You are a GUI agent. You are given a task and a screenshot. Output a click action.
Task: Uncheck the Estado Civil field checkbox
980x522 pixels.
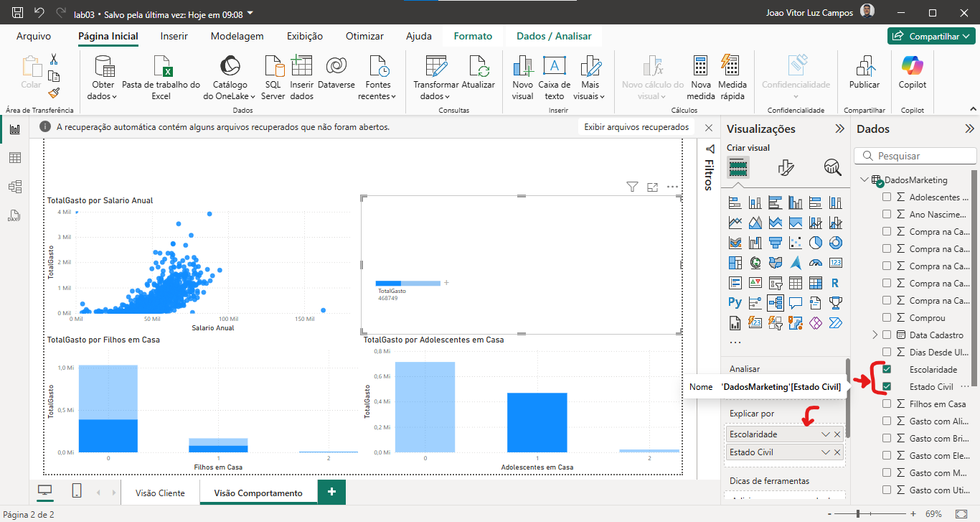point(887,386)
